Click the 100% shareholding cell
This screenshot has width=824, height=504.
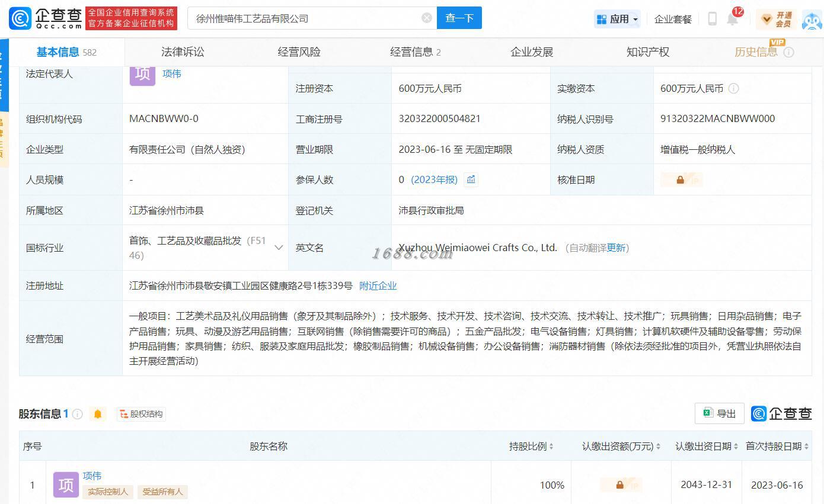click(552, 485)
